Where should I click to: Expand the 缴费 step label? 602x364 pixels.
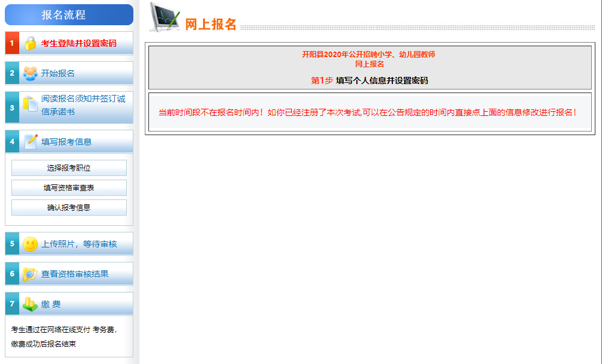point(51,305)
